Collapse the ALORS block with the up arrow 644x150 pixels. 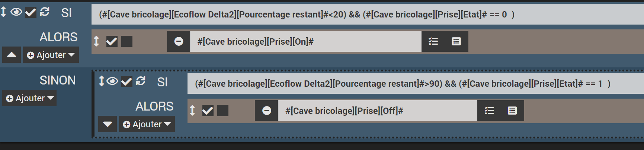[12, 55]
